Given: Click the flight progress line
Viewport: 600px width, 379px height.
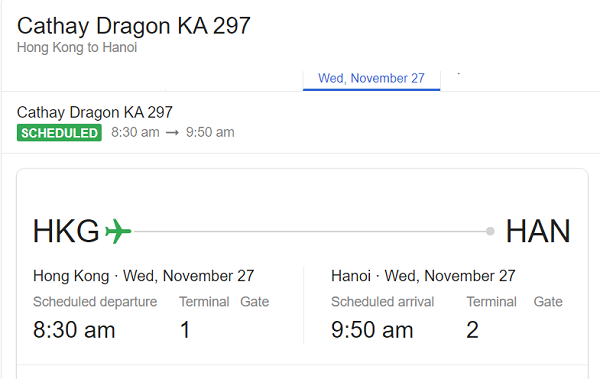Looking at the screenshot, I should tap(310, 231).
